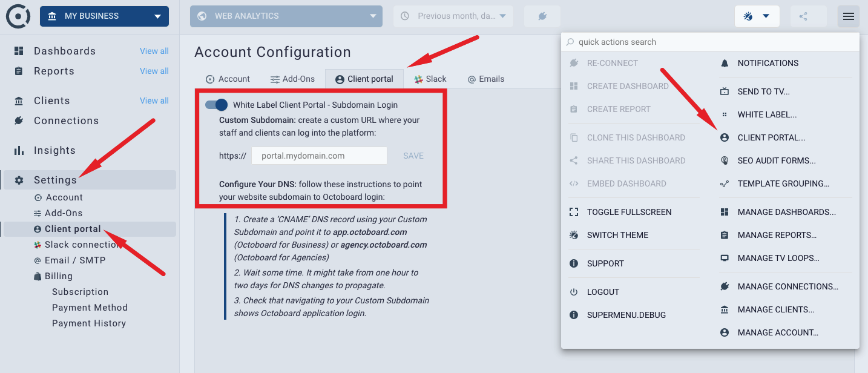Click the SEND TO TV icon
868x373 pixels.
725,91
